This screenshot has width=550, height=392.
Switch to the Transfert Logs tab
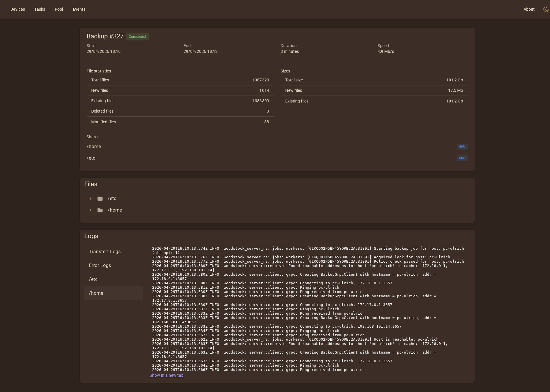pyautogui.click(x=105, y=251)
